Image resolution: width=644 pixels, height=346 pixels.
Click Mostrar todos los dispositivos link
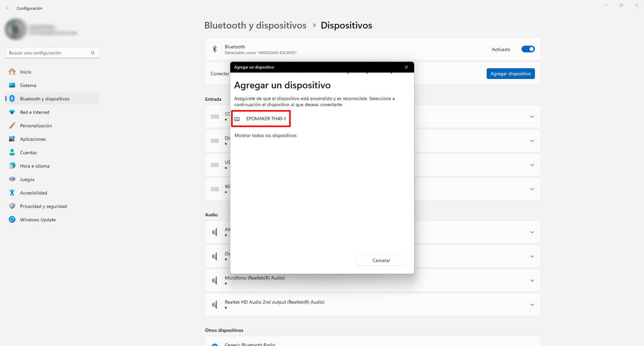point(266,135)
